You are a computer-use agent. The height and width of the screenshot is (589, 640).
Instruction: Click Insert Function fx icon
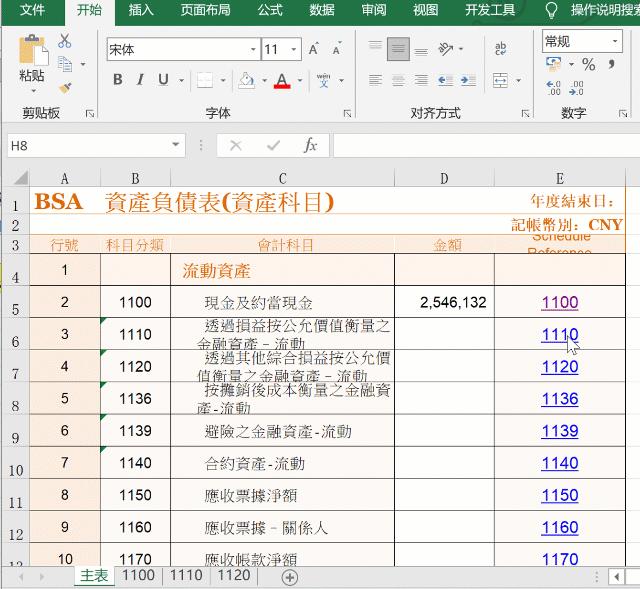pyautogui.click(x=311, y=145)
